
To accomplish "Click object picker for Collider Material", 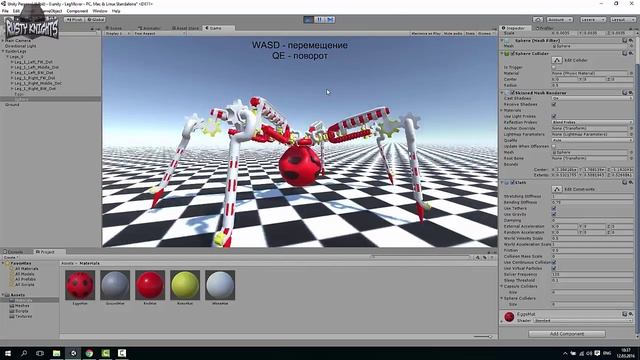I will pyautogui.click(x=631, y=73).
